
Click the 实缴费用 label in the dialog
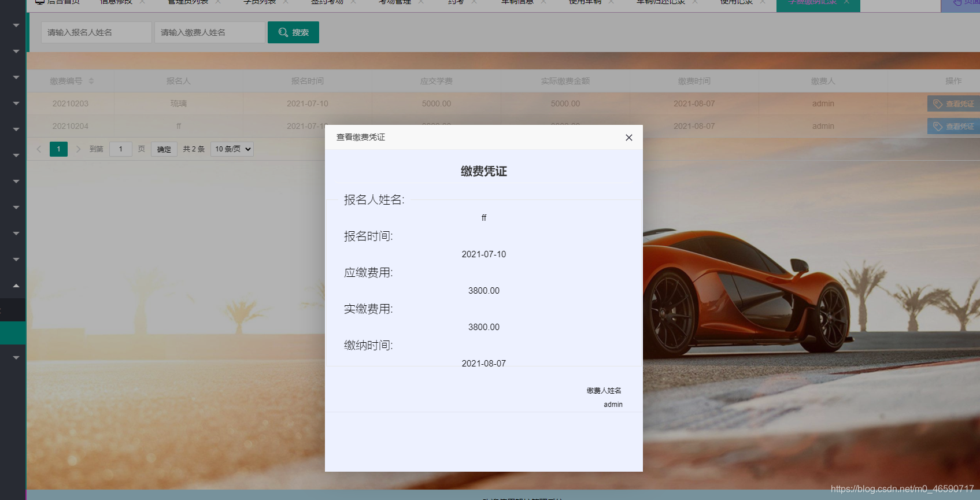tap(368, 309)
